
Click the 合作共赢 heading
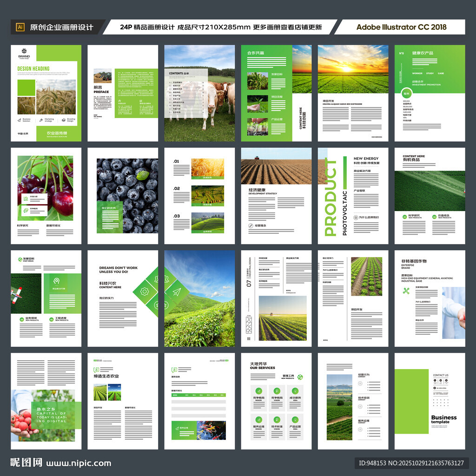tap(256, 53)
